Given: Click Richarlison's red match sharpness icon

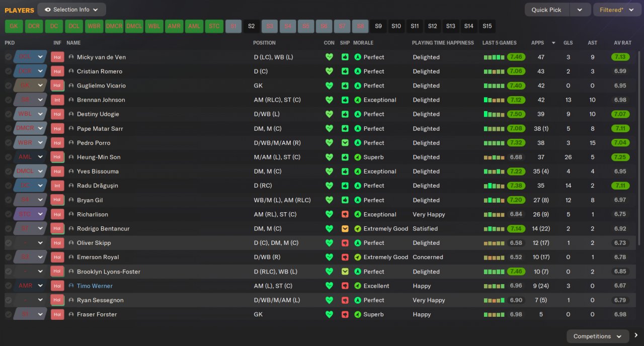Looking at the screenshot, I should click(x=345, y=214).
